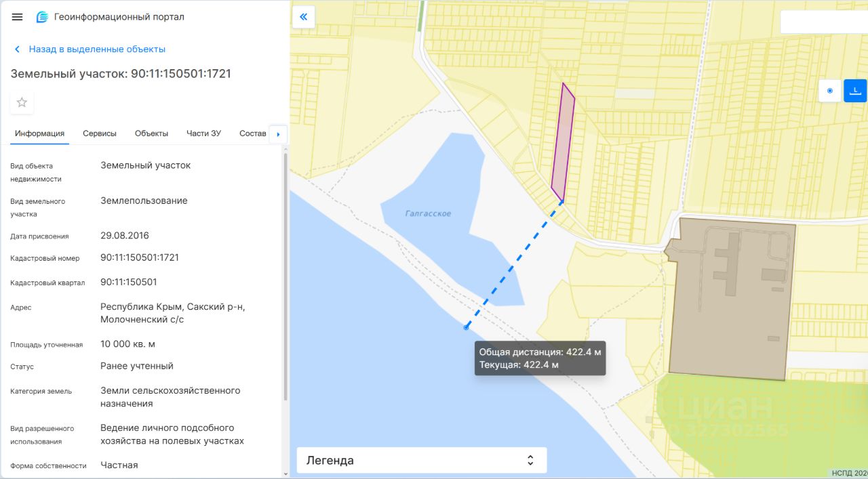
Task: Click the back arrow chevron icon
Action: tap(17, 49)
